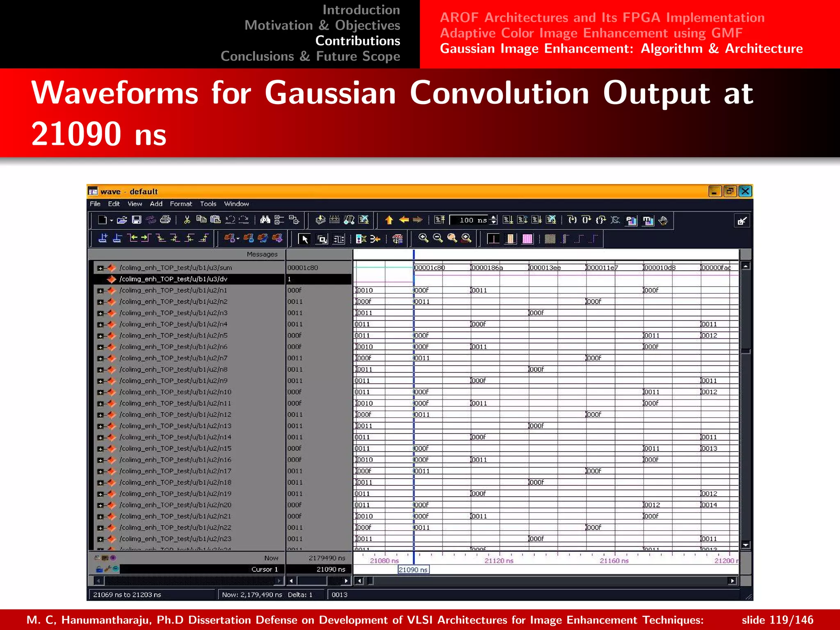Image resolution: width=840 pixels, height=630 pixels.
Task: Click the run length 100 ns field
Action: [x=469, y=220]
